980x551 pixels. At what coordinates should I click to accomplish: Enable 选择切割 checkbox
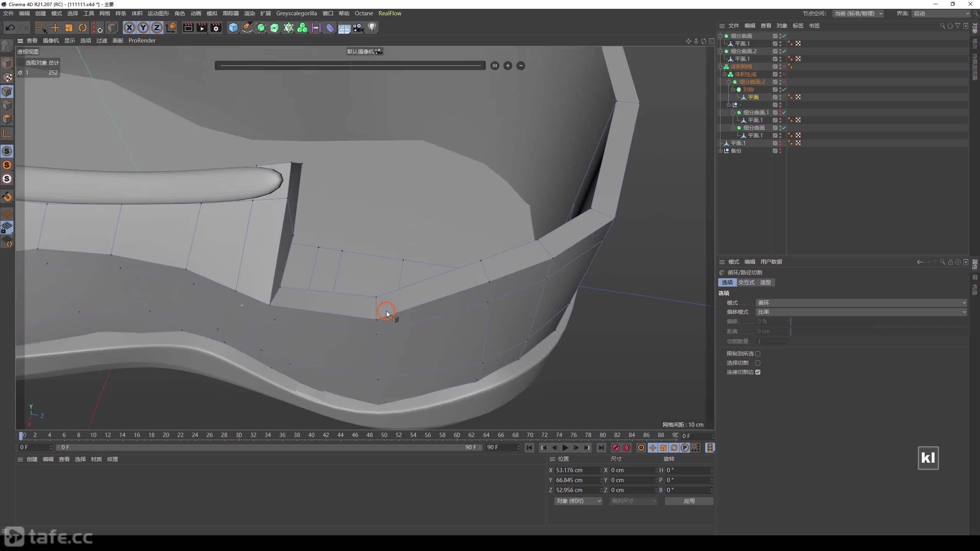tap(758, 363)
